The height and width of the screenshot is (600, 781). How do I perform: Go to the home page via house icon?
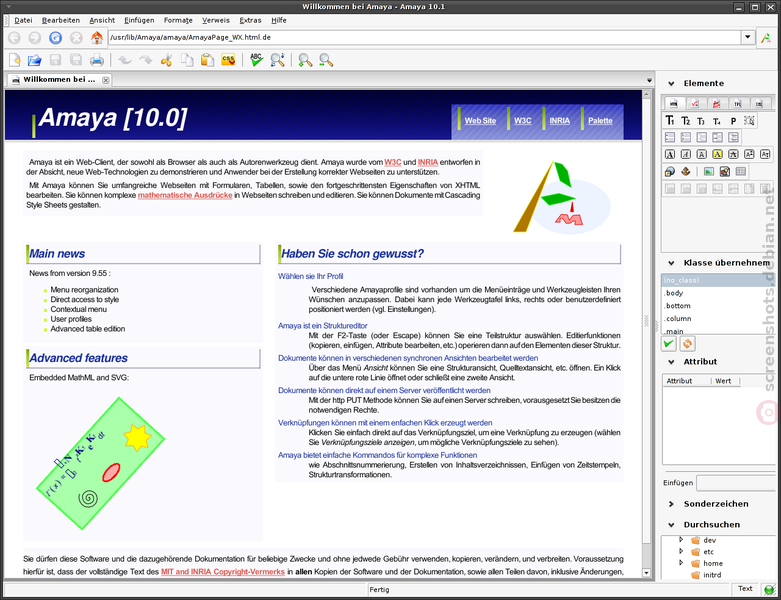click(97, 38)
